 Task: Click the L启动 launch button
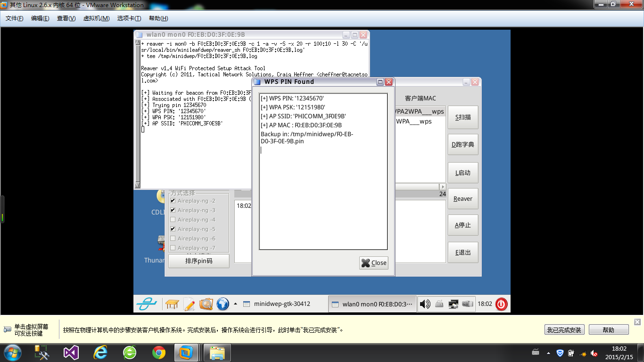[x=463, y=173]
